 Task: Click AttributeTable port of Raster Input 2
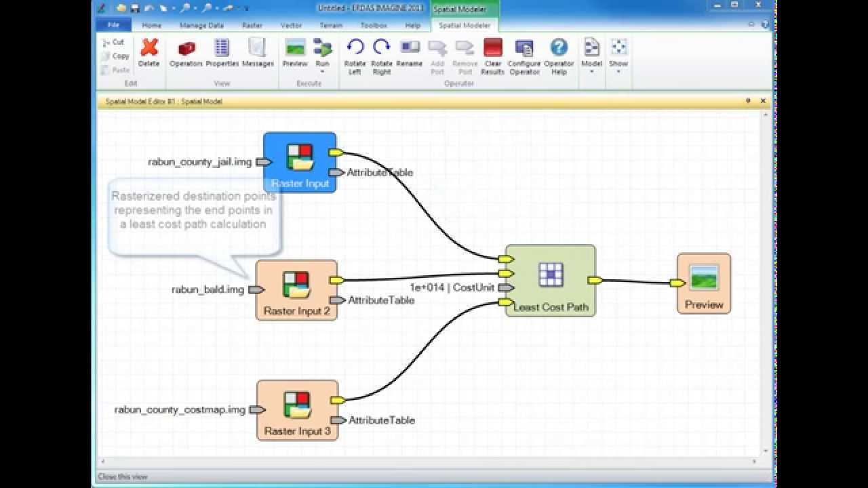(338, 300)
